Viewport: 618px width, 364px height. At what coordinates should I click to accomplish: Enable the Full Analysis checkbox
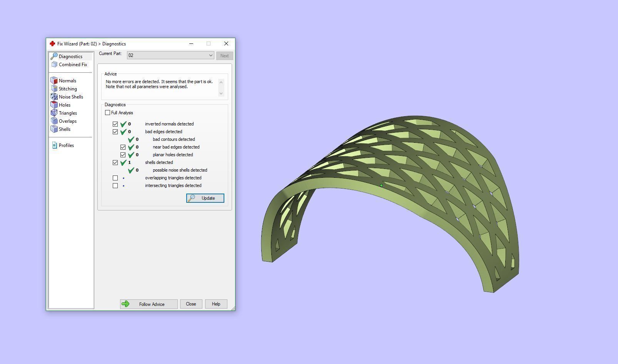tap(107, 113)
